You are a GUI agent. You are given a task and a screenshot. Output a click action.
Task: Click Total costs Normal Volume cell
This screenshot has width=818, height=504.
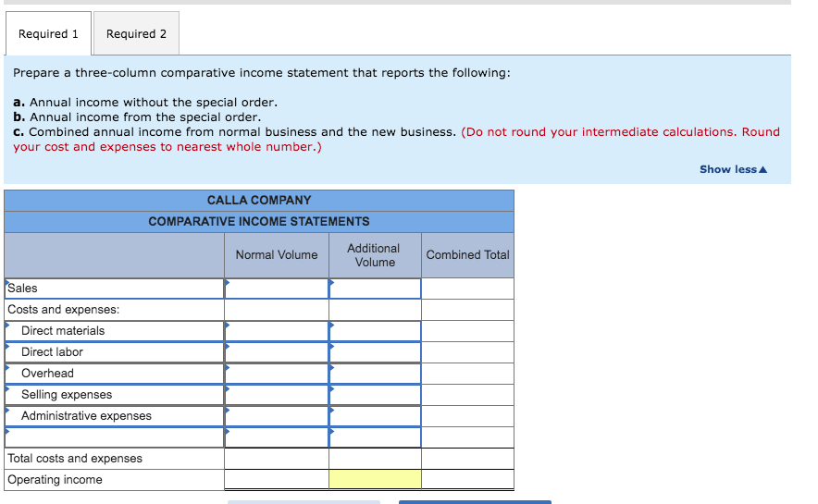(277, 459)
